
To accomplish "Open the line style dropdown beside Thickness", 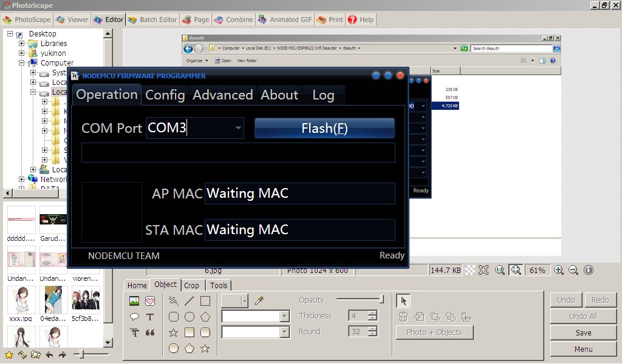I will coord(284,316).
